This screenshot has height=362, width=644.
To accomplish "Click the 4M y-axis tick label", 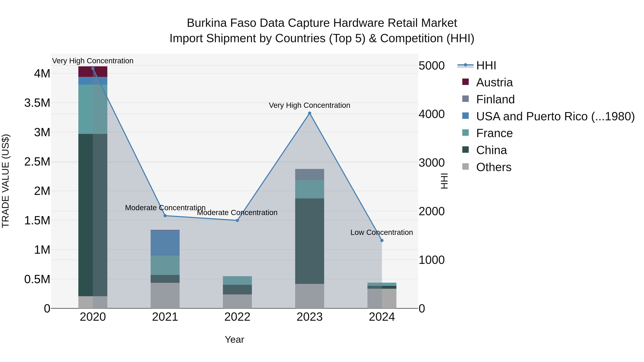I will click(x=42, y=73).
